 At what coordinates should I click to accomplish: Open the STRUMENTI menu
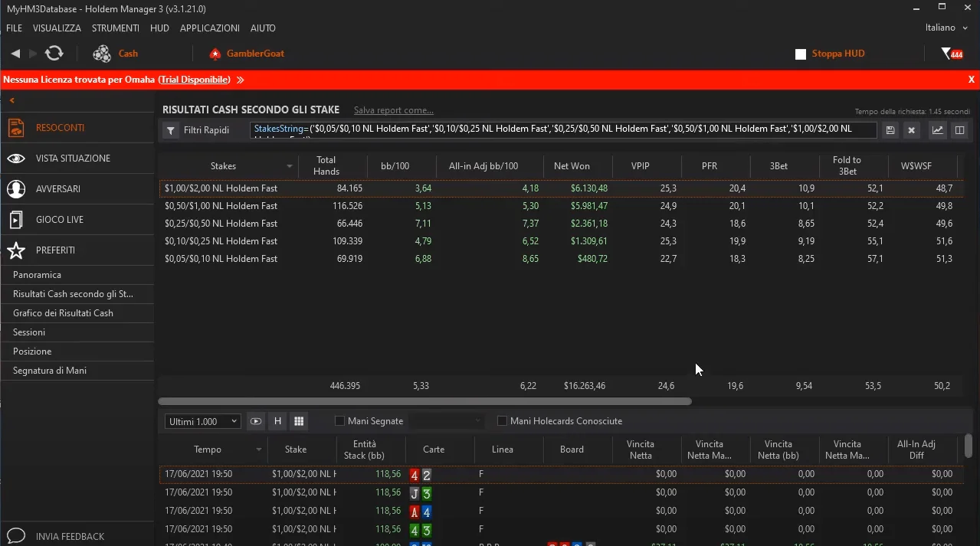point(115,28)
